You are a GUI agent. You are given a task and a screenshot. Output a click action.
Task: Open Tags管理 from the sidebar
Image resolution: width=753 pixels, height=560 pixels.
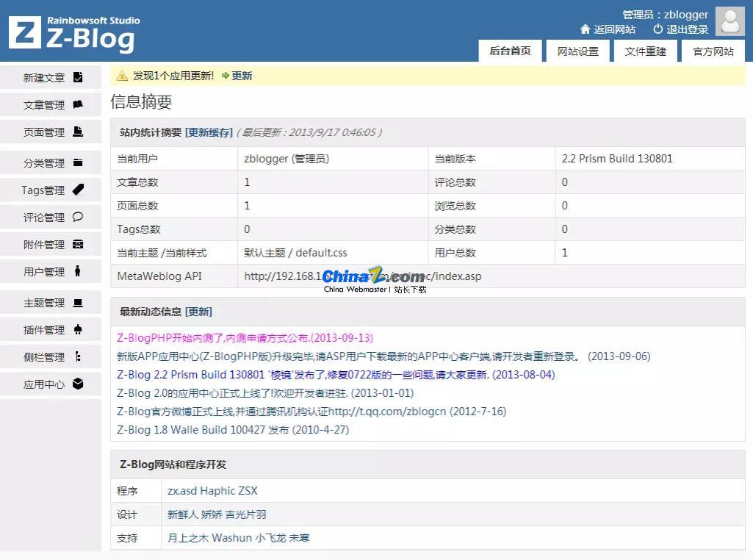(51, 190)
